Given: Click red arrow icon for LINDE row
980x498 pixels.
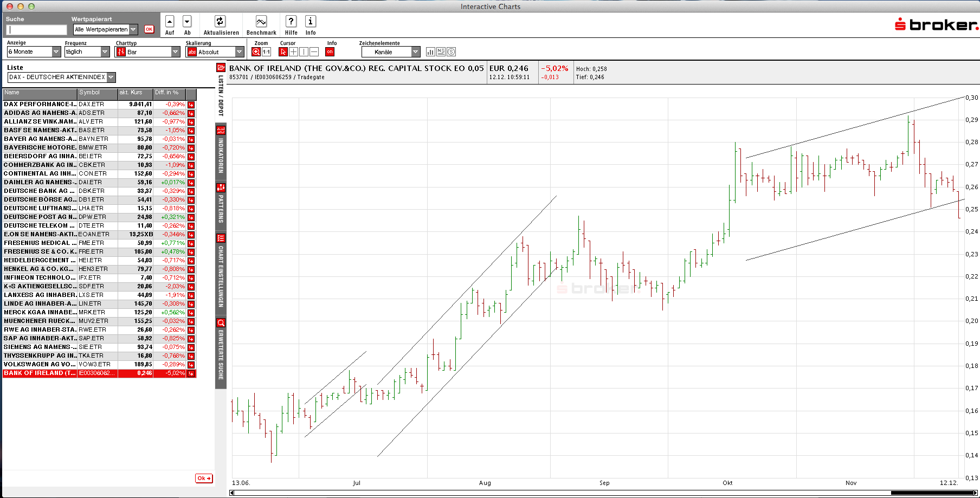Looking at the screenshot, I should click(191, 304).
